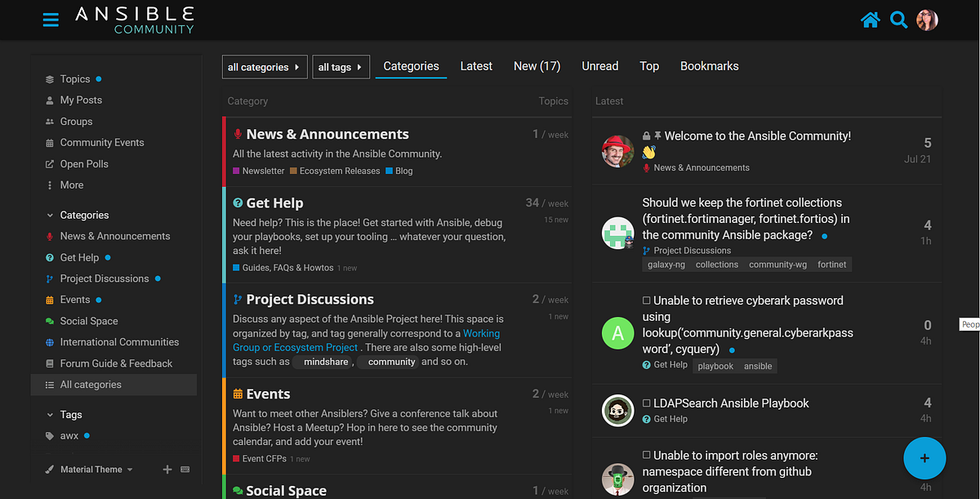Open the keyboard shortcuts icon near Material Theme
Screen dimensions: 980x499
[x=185, y=469]
